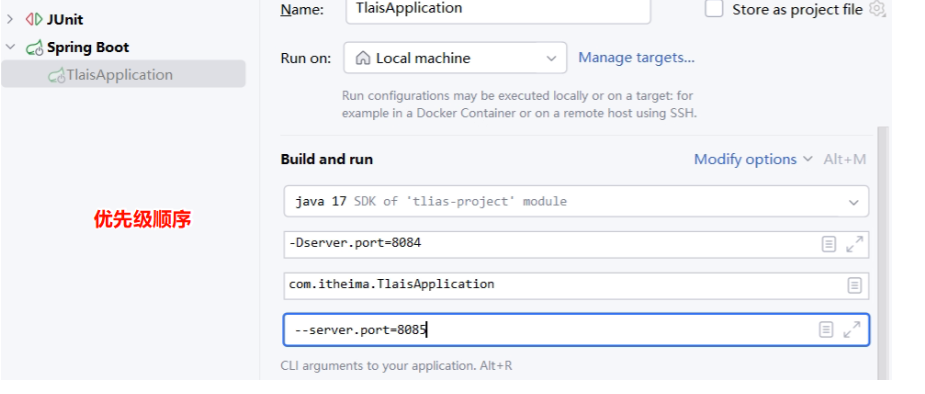This screenshot has height=394, width=925.
Task: Focus the Name field containing TlaisApplication
Action: tap(498, 10)
